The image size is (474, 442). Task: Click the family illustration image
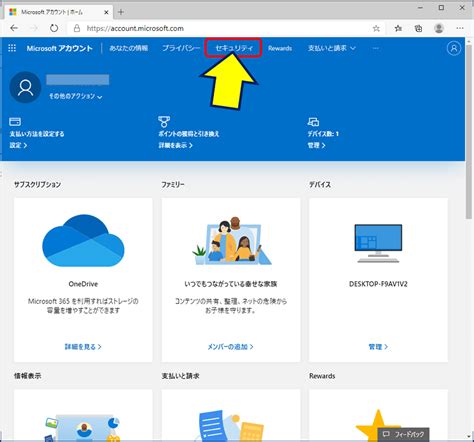click(231, 240)
